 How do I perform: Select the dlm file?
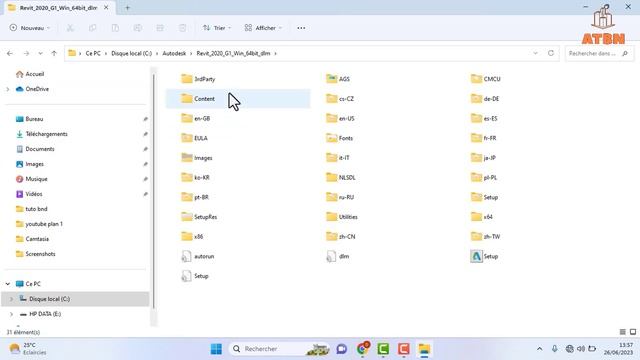tap(338, 256)
